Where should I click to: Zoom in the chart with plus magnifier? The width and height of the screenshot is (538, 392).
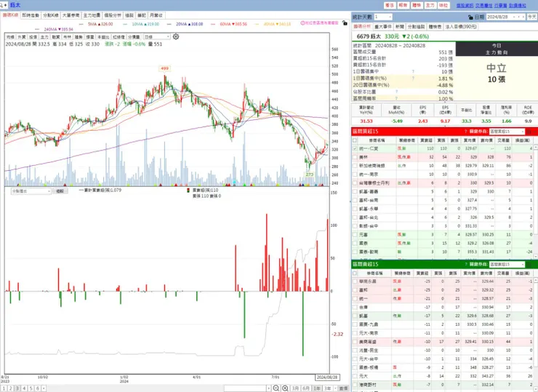[x=285, y=388]
